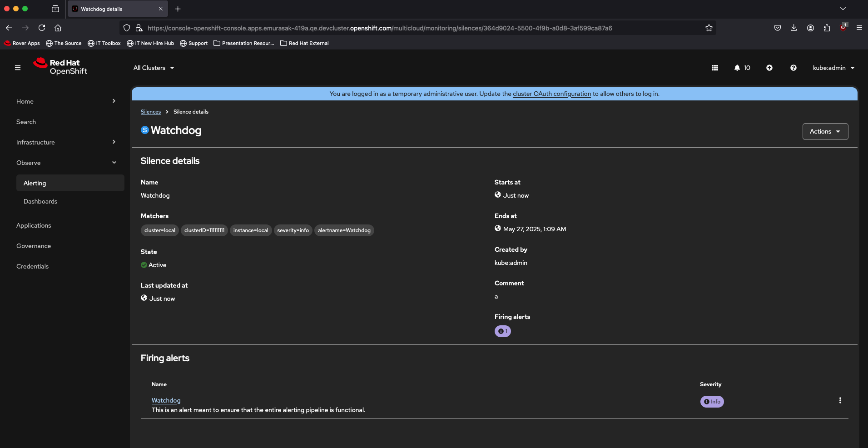Image resolution: width=868 pixels, height=448 pixels.
Task: Go to browser home page
Action: (58, 28)
